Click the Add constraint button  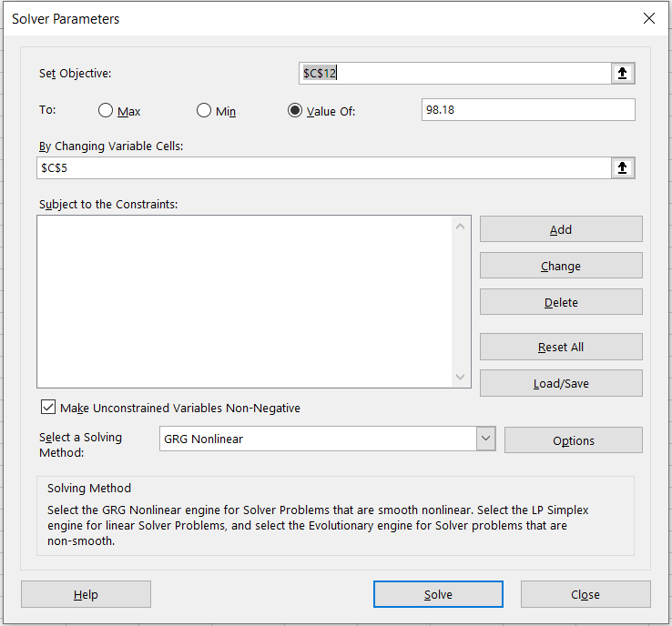(x=561, y=229)
